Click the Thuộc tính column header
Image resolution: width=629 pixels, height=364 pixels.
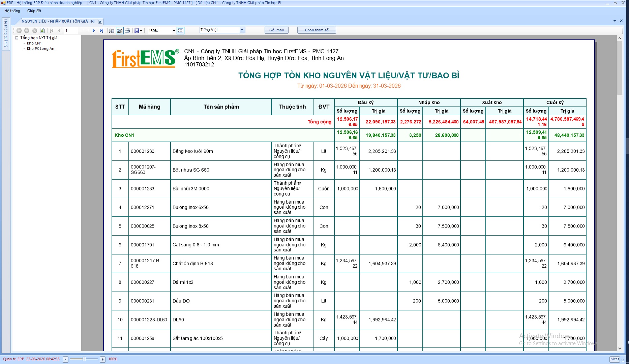coord(292,107)
